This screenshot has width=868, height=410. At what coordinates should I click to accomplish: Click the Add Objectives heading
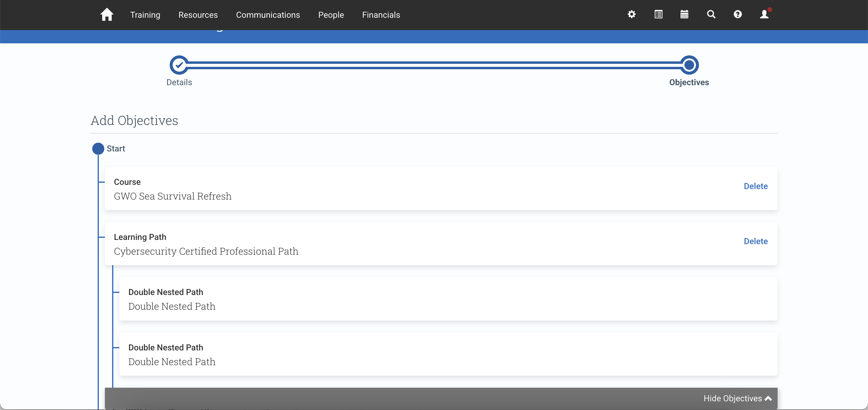pos(134,120)
